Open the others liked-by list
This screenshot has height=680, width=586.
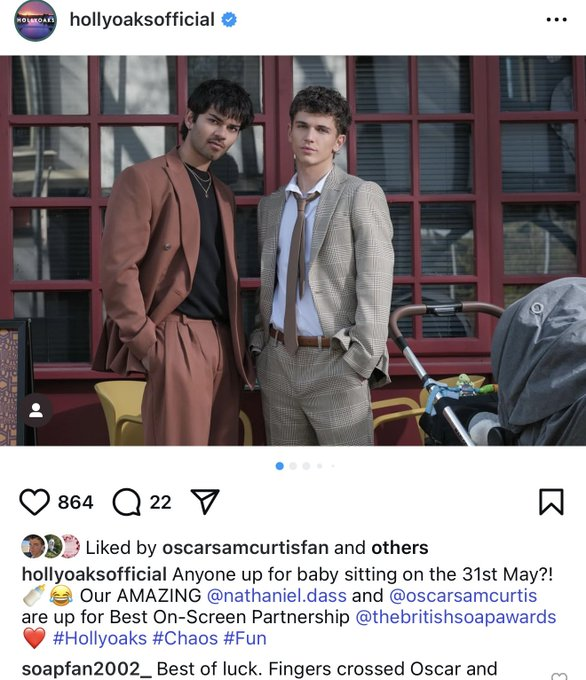click(399, 547)
